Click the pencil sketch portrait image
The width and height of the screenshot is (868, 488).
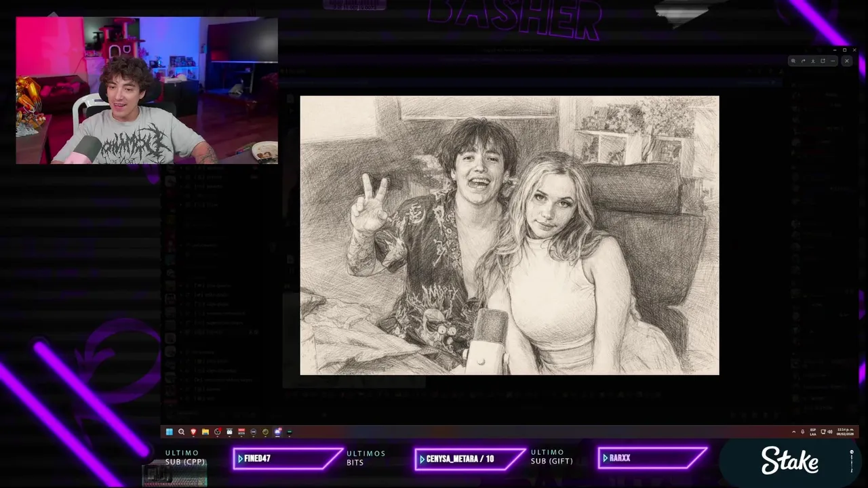pyautogui.click(x=509, y=235)
